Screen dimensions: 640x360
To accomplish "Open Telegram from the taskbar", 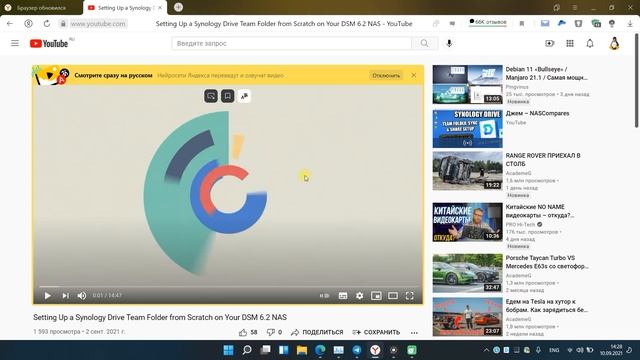I will (357, 350).
